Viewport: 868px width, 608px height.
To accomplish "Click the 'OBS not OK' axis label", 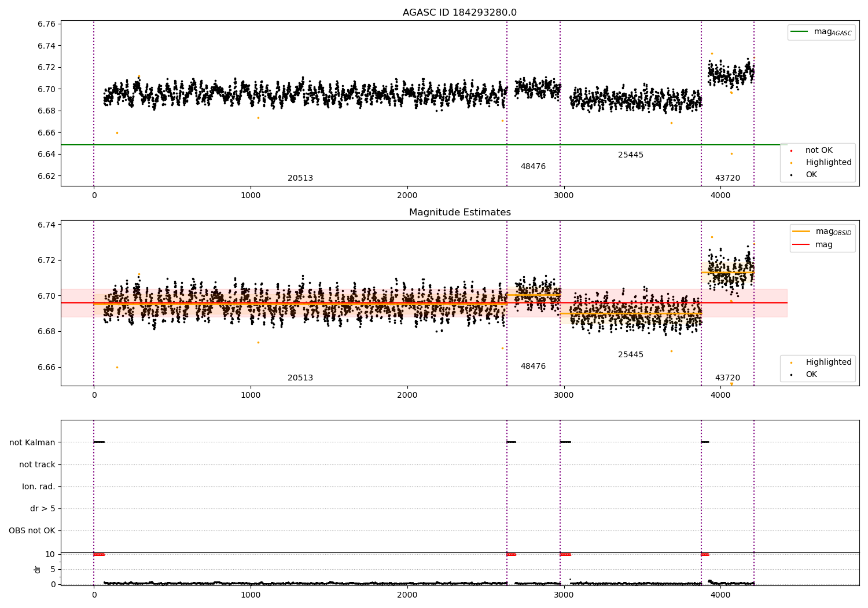I will [32, 531].
